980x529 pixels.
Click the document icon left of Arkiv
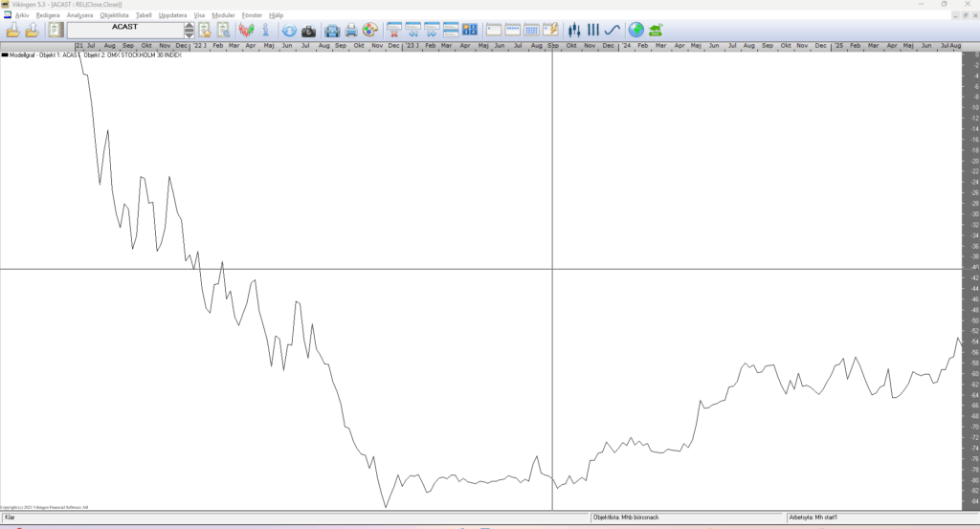tap(7, 15)
